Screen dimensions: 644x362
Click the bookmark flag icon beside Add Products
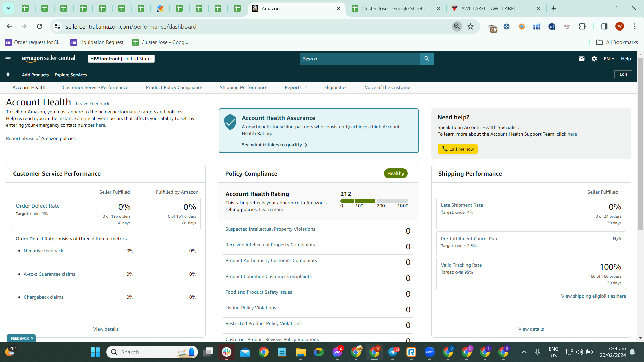pos(8,74)
